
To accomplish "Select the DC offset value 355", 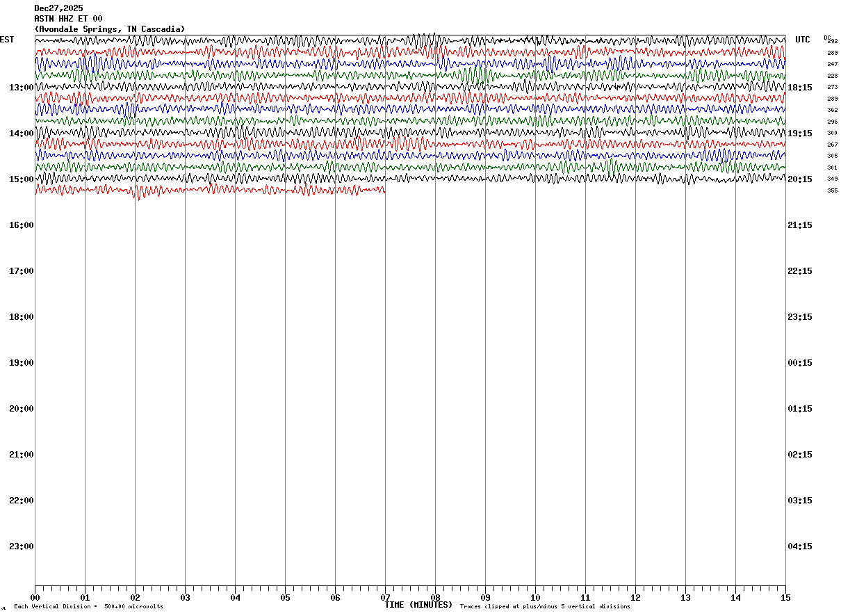I will tap(832, 191).
